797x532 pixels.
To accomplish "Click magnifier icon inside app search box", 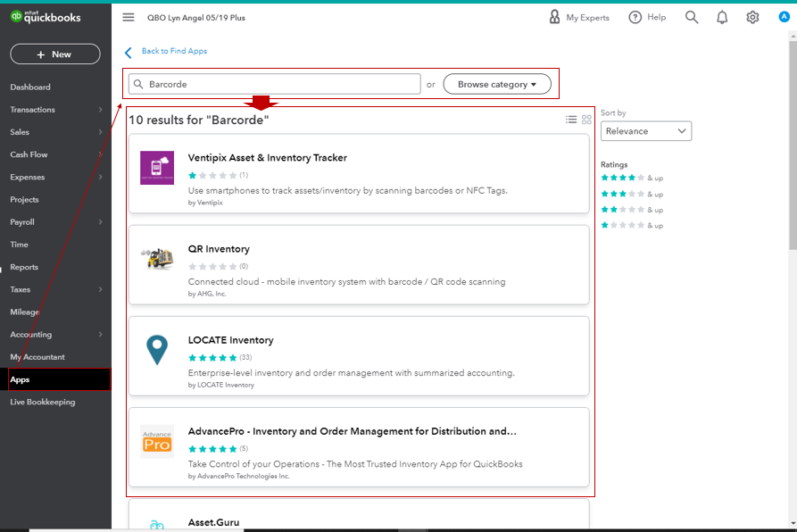I will [138, 84].
